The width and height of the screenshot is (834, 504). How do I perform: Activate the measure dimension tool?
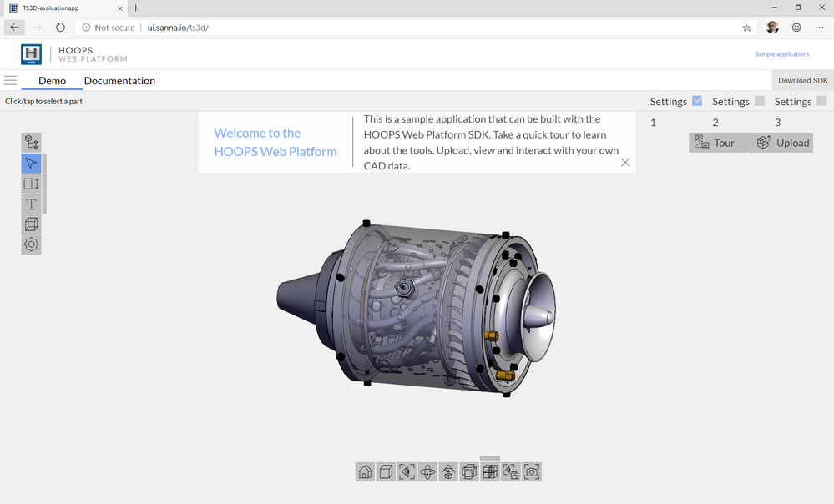tap(32, 184)
